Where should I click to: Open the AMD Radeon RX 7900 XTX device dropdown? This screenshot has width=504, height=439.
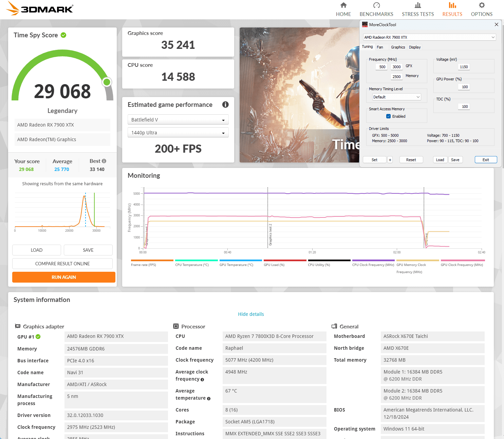(x=429, y=37)
